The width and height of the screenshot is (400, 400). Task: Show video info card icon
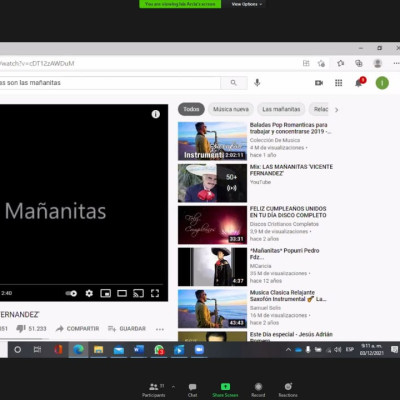[156, 114]
